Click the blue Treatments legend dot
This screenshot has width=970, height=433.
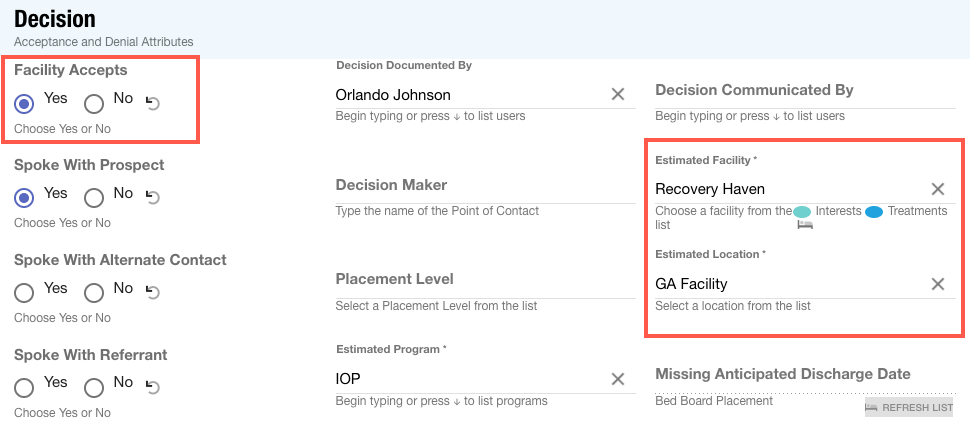click(874, 212)
